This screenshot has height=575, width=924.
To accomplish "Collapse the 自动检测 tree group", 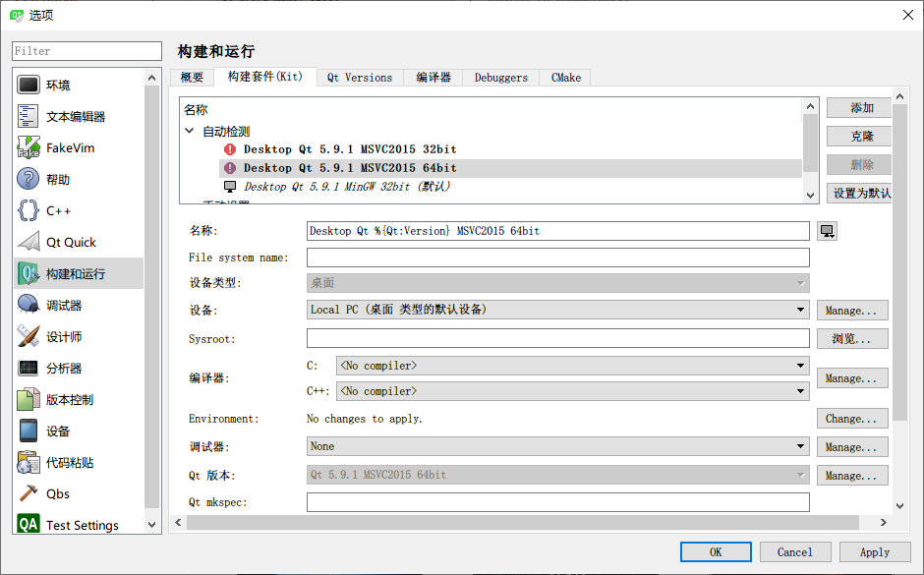I will tap(189, 131).
